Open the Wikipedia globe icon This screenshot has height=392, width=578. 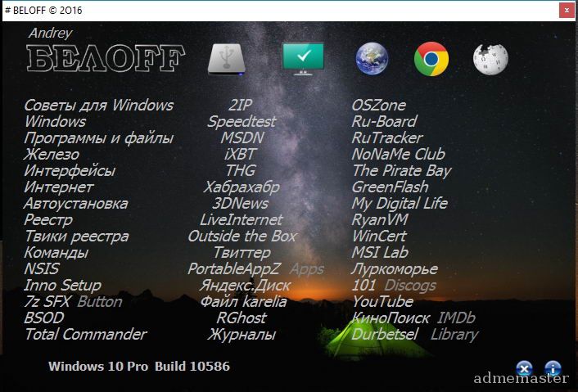490,59
